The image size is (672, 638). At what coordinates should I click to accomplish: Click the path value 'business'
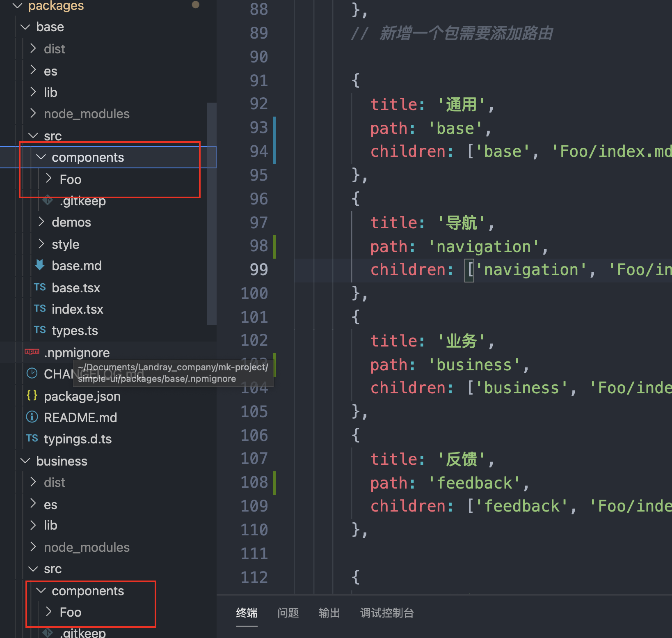click(474, 365)
